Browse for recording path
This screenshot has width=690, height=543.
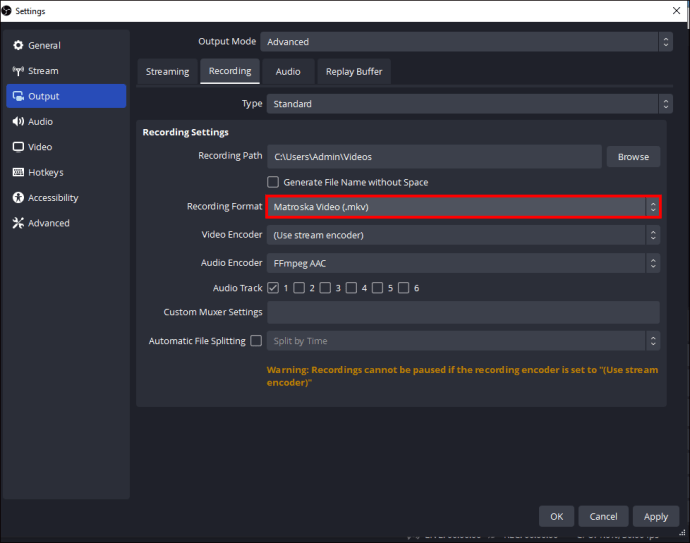point(633,157)
